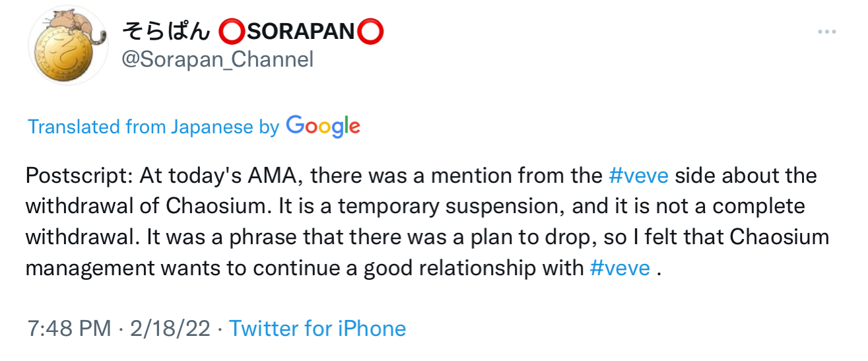The image size is (868, 361).
Task: Click the red circle emoji after SORAPAN
Action: point(370,31)
